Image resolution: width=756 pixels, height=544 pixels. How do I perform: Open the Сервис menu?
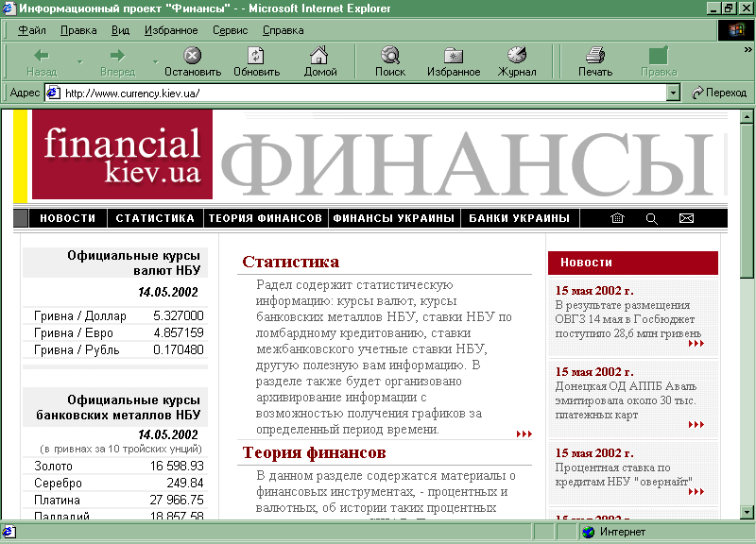[x=230, y=30]
